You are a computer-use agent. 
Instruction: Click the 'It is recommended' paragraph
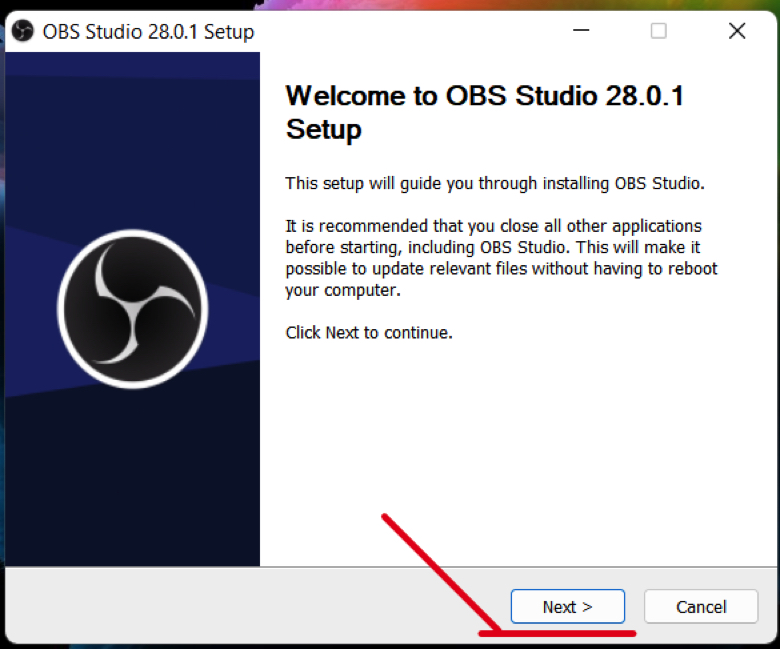point(501,258)
